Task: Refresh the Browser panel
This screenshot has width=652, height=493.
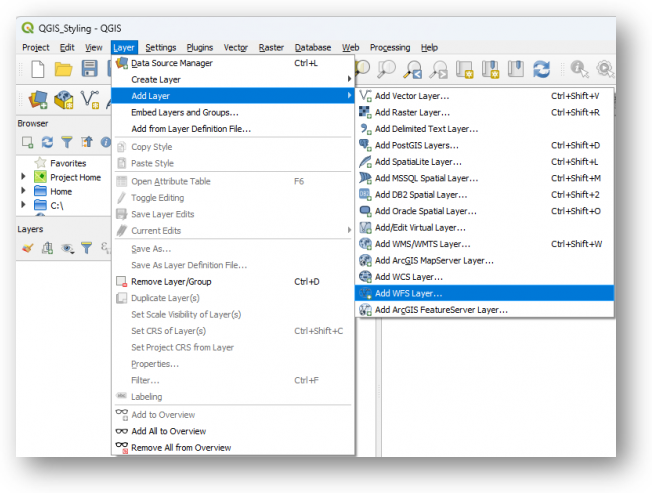Action: (x=47, y=142)
